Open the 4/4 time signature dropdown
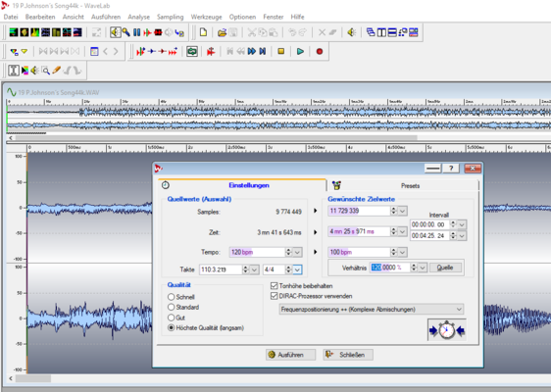This screenshot has width=551, height=392. 297,269
